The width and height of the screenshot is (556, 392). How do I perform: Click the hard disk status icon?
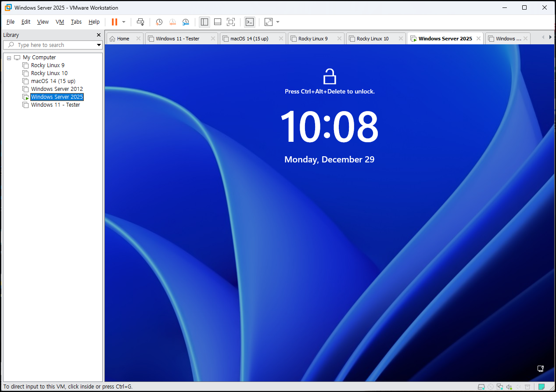[x=481, y=387]
